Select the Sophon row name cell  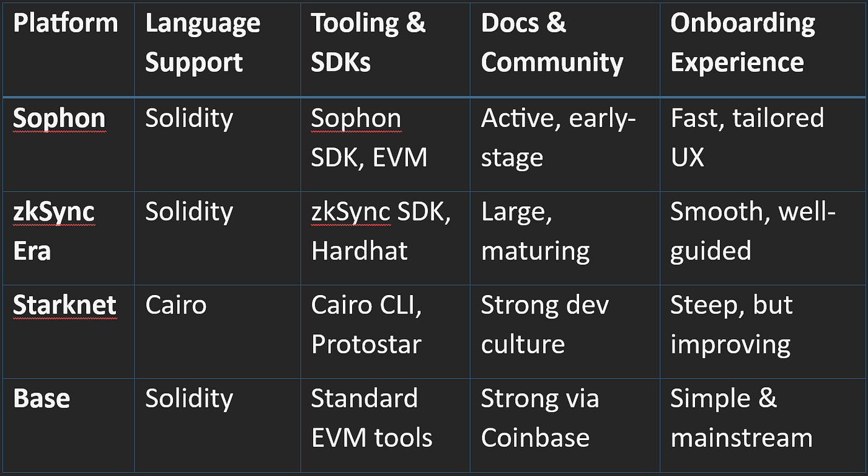[68, 144]
